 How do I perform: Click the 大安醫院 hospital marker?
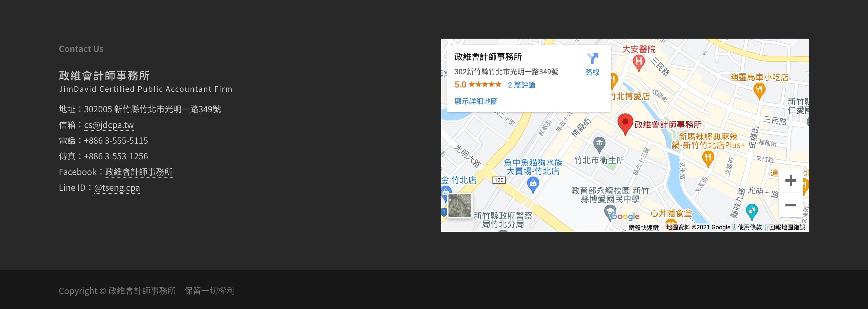tap(639, 63)
